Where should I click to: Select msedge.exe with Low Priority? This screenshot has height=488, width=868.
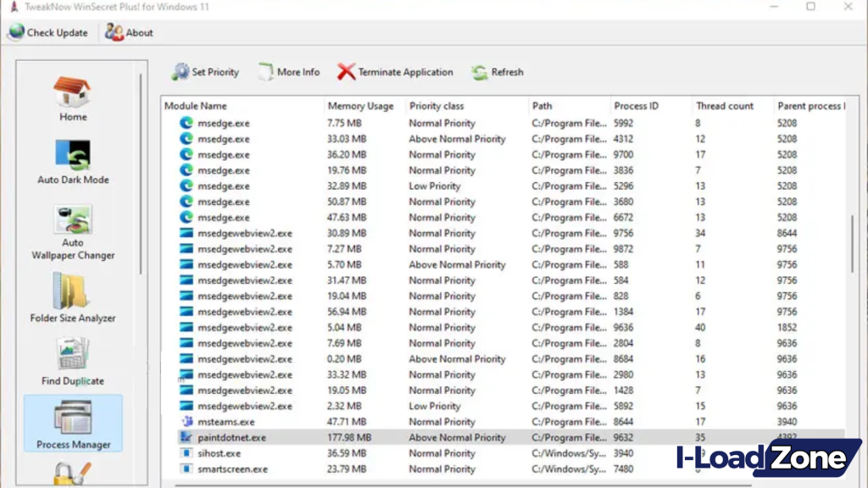[x=511, y=186]
